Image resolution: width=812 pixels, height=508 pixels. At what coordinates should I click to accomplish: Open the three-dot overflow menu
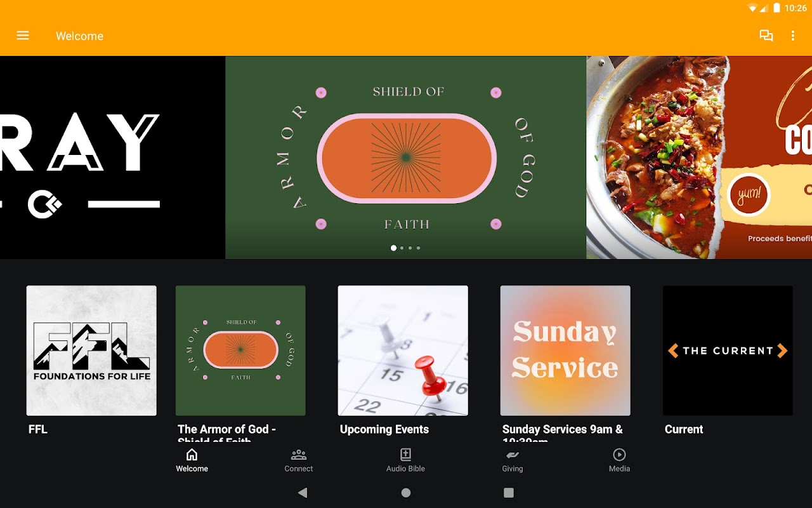click(x=793, y=36)
